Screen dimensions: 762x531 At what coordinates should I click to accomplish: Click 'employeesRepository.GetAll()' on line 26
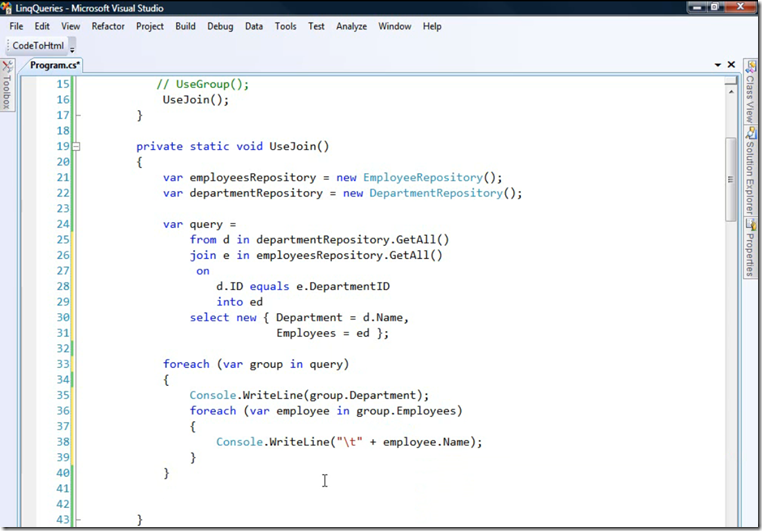point(349,255)
